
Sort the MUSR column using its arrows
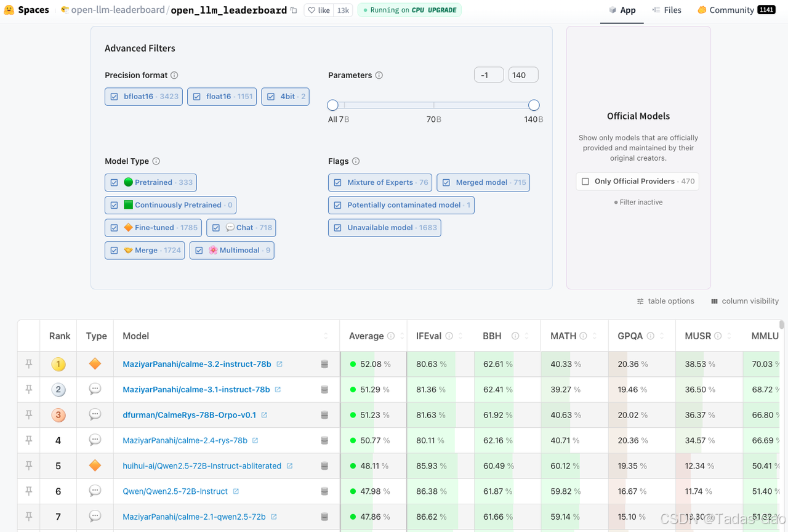730,336
